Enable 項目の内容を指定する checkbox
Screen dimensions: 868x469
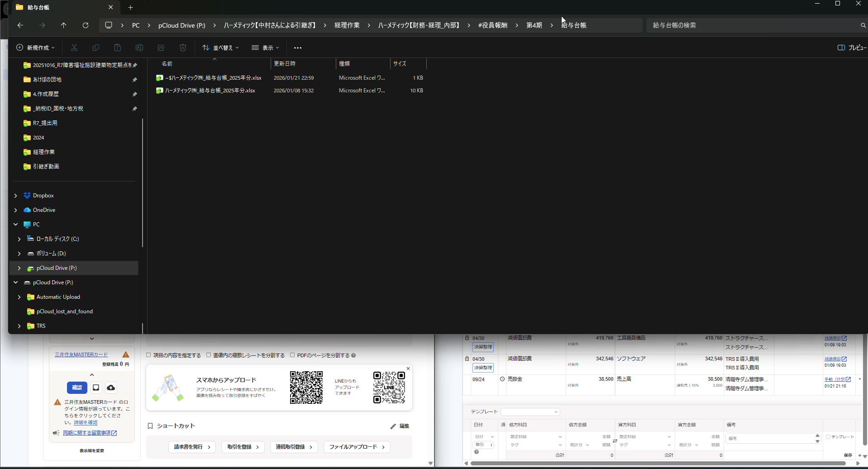tap(148, 355)
